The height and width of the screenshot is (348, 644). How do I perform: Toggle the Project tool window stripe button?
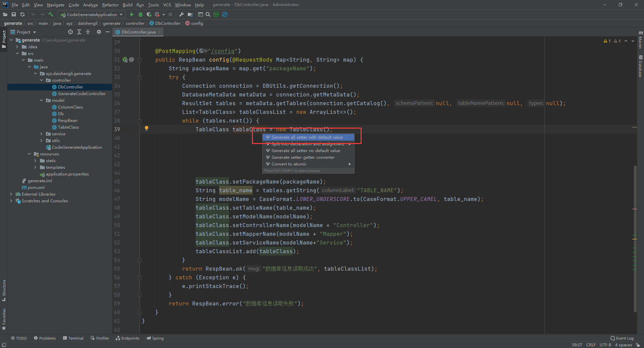[4, 39]
